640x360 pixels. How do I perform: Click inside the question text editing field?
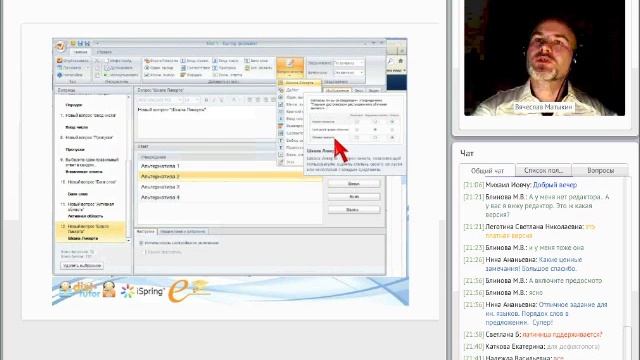pos(206,122)
